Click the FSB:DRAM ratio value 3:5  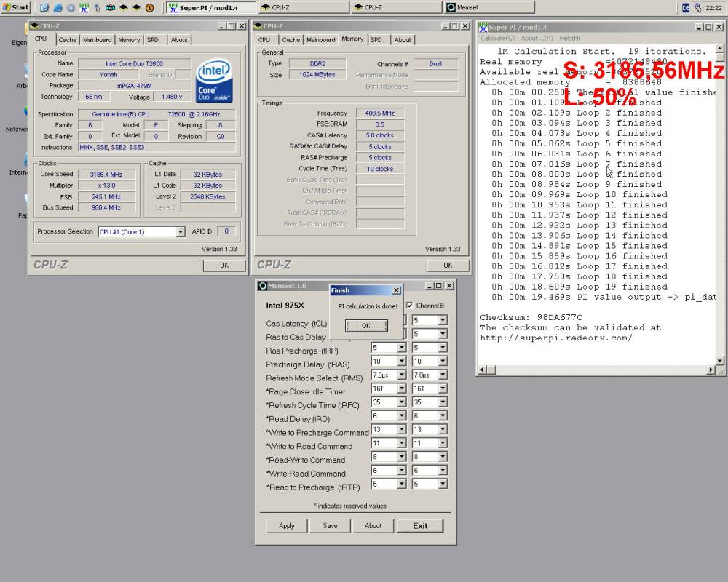click(380, 124)
